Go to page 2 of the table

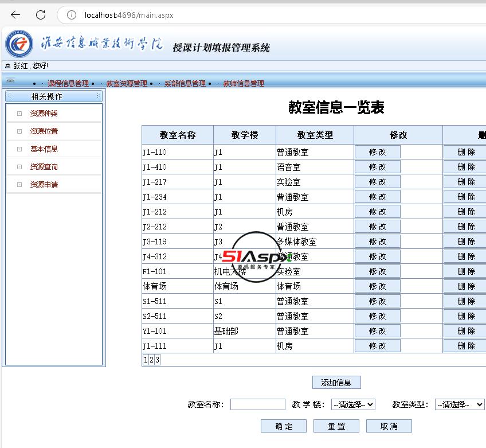point(151,360)
